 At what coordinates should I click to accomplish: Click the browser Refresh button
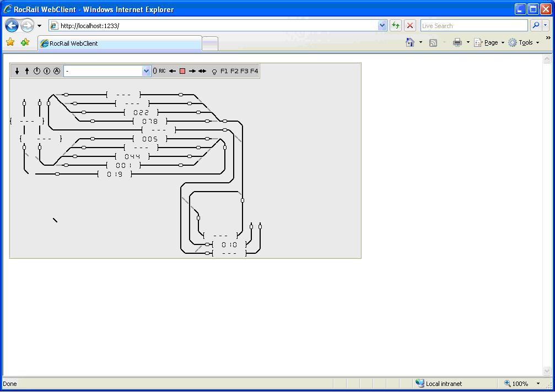tap(396, 26)
